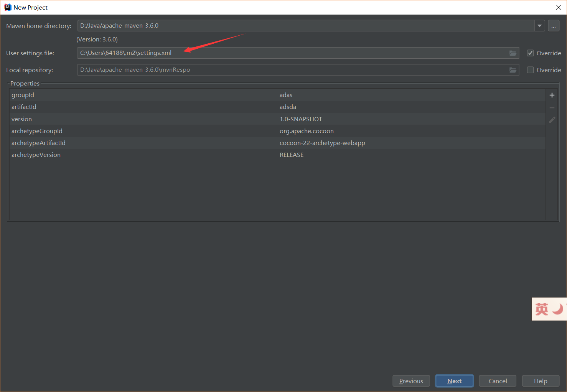This screenshot has height=392, width=567.
Task: Select the groupId property row
Action: point(277,95)
